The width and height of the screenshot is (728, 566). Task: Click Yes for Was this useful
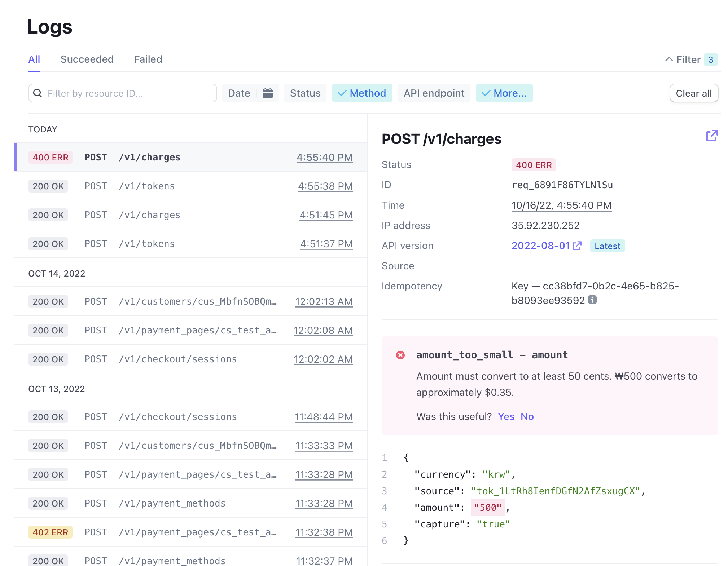point(506,416)
